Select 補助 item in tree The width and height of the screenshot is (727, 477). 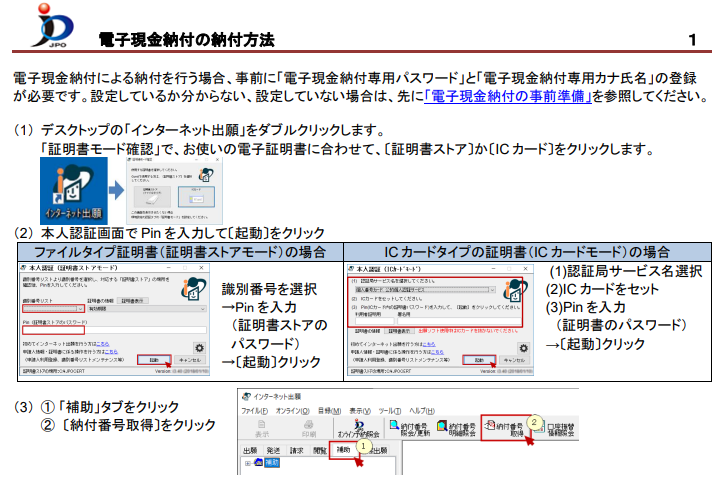pos(272,463)
